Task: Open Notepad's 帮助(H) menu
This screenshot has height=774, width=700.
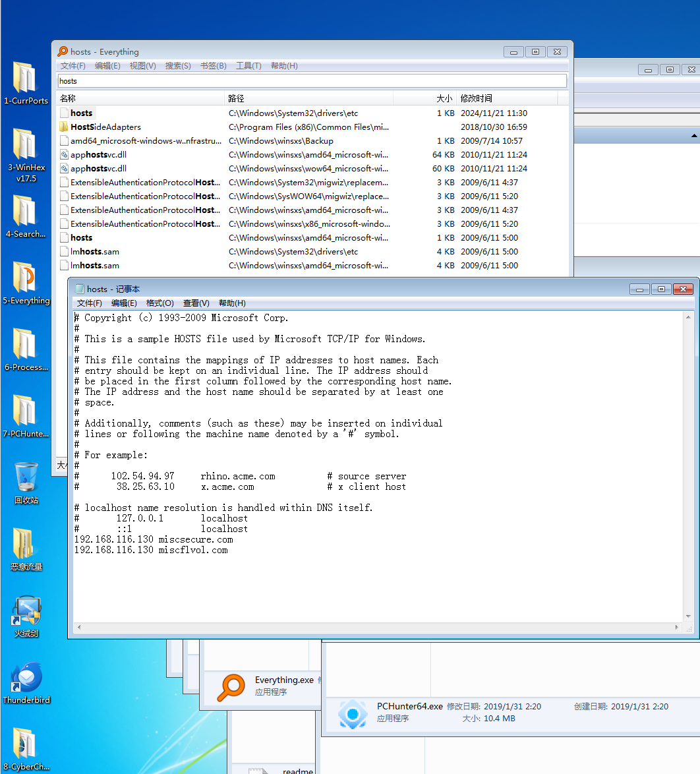Action: [x=232, y=303]
